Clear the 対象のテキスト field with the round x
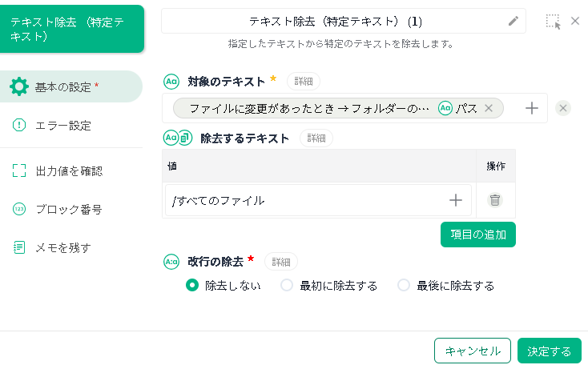The image size is (588, 369). point(563,108)
